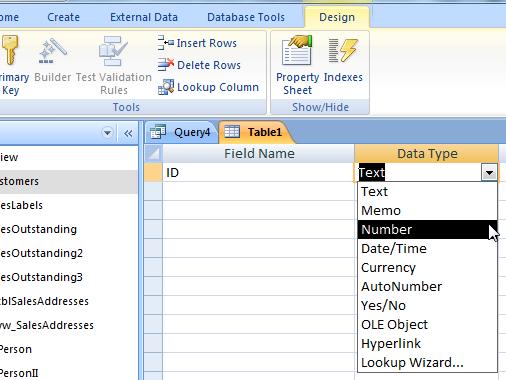The height and width of the screenshot is (380, 506).
Task: Click the ID field name cell
Action: point(258,173)
